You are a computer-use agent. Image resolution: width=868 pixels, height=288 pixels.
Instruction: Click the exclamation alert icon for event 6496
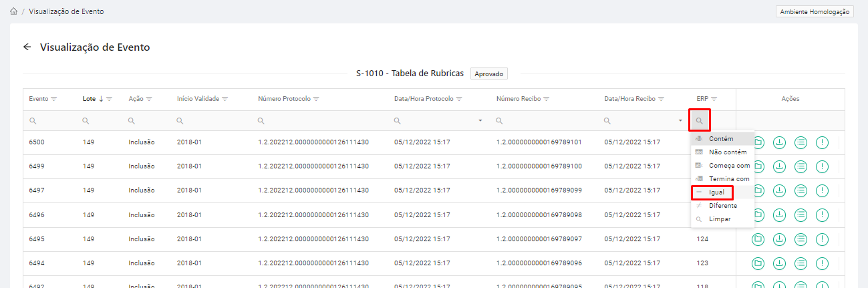[x=822, y=214]
